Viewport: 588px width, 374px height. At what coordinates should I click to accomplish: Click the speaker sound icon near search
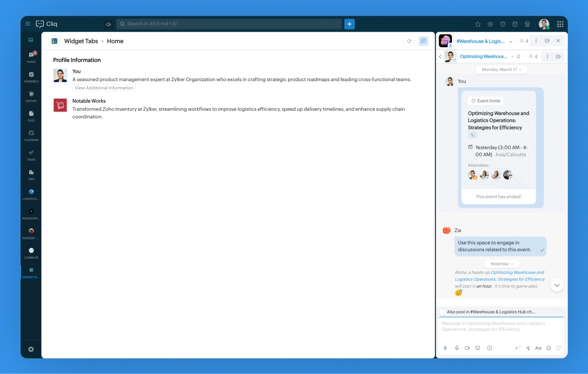tap(108, 24)
